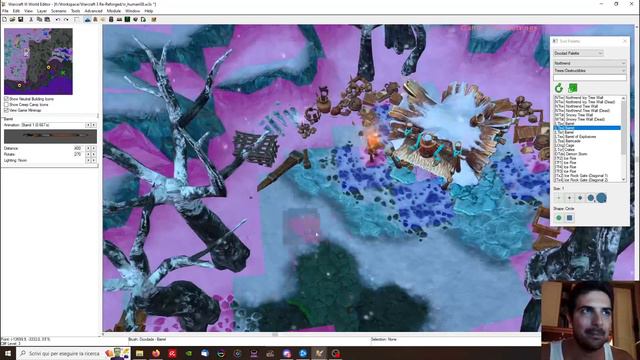Click the Test Map toolbar icon

(x=154, y=20)
